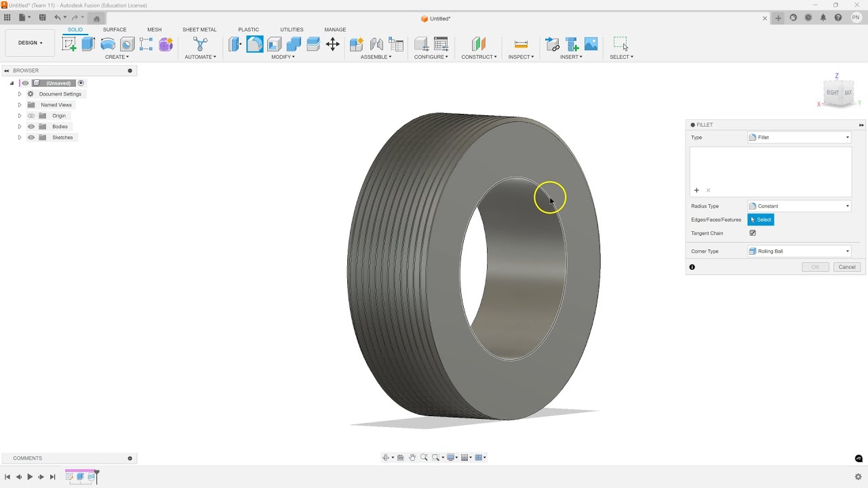Switch to the SHEET METAL tab
This screenshot has width=868, height=488.
[199, 30]
